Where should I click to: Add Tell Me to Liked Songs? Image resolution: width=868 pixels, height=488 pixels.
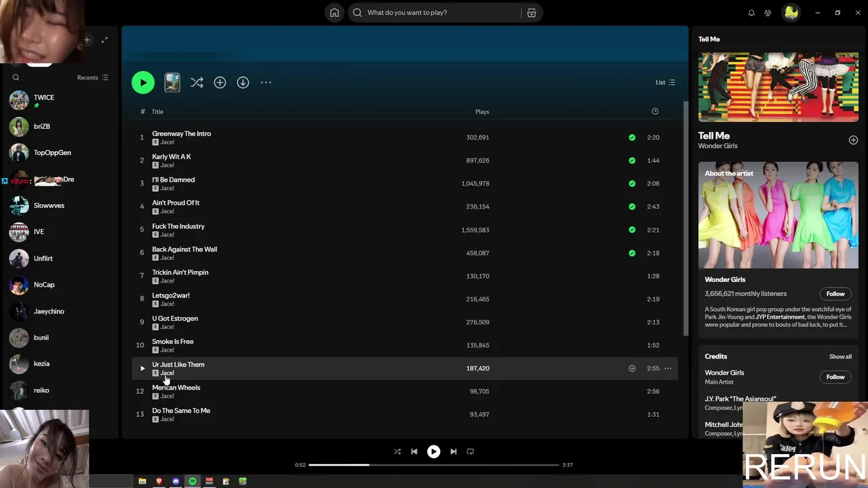tap(853, 140)
